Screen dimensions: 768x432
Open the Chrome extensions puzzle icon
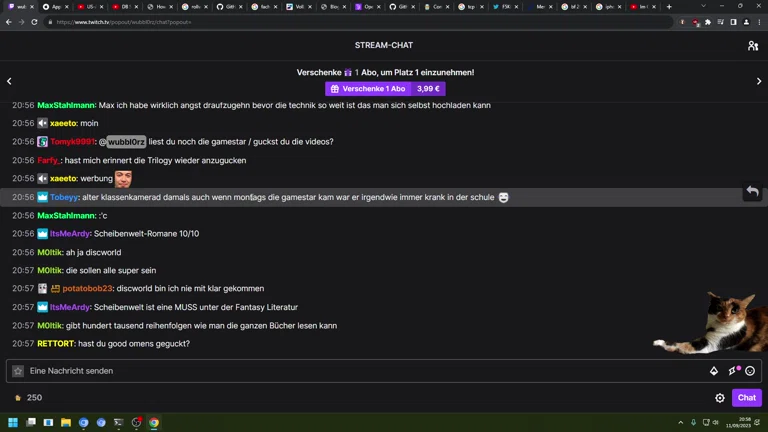point(708,22)
